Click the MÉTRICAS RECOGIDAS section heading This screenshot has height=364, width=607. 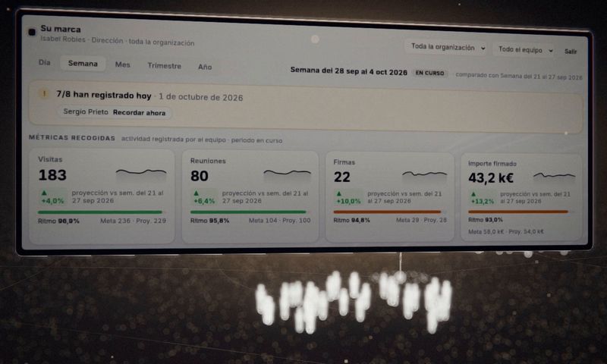coord(72,138)
